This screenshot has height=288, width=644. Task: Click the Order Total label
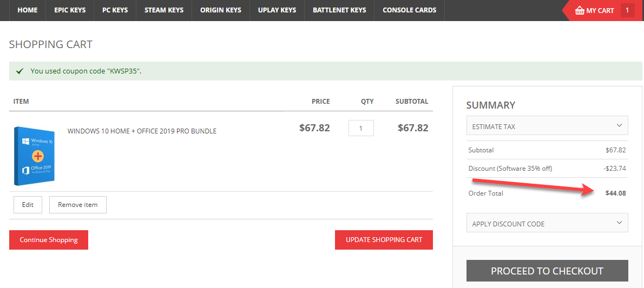[485, 193]
